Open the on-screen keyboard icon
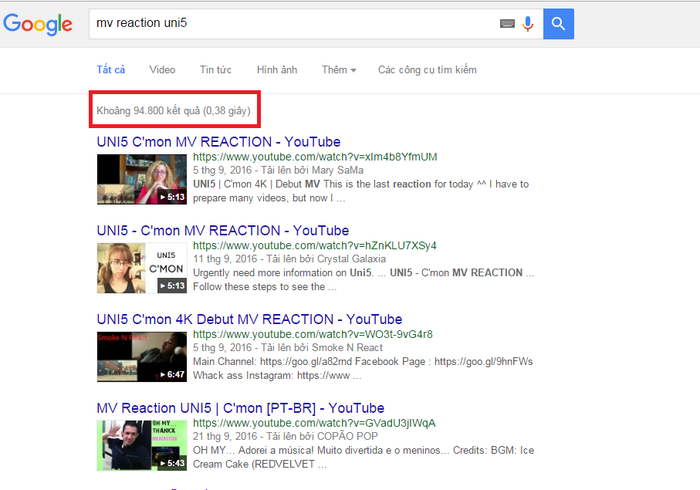The image size is (700, 490). (507, 24)
